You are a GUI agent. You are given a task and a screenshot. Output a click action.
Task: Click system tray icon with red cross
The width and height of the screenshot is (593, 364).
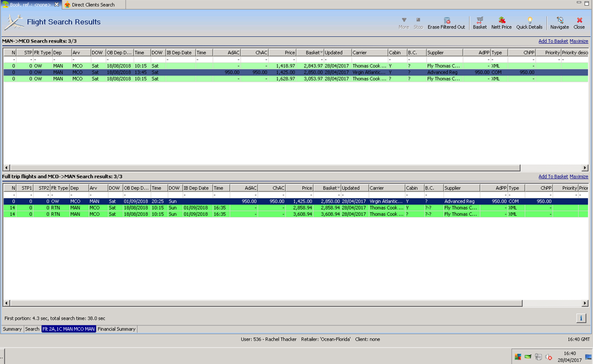click(549, 357)
